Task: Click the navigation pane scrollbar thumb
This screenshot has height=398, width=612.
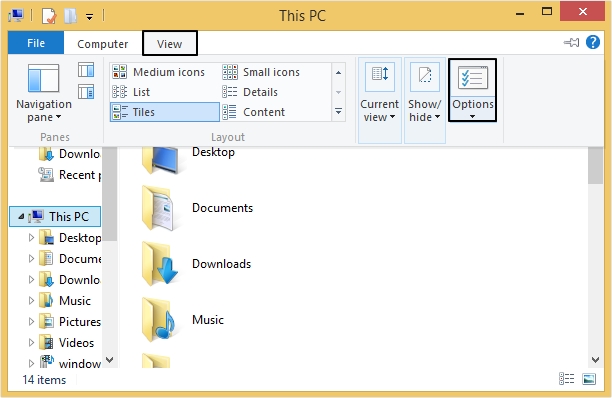Action: click(x=110, y=194)
